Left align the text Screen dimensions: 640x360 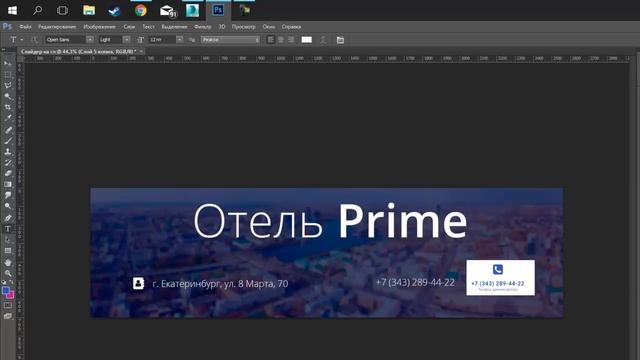270,40
